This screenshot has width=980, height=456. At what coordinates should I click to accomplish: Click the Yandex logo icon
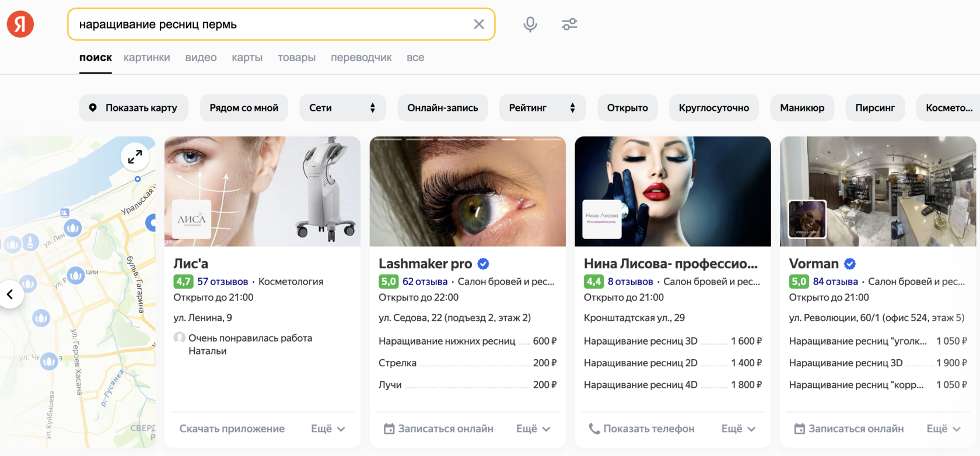[20, 24]
